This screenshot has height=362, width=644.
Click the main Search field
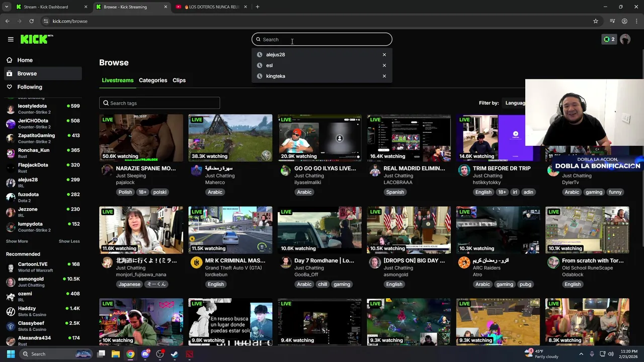322,39
